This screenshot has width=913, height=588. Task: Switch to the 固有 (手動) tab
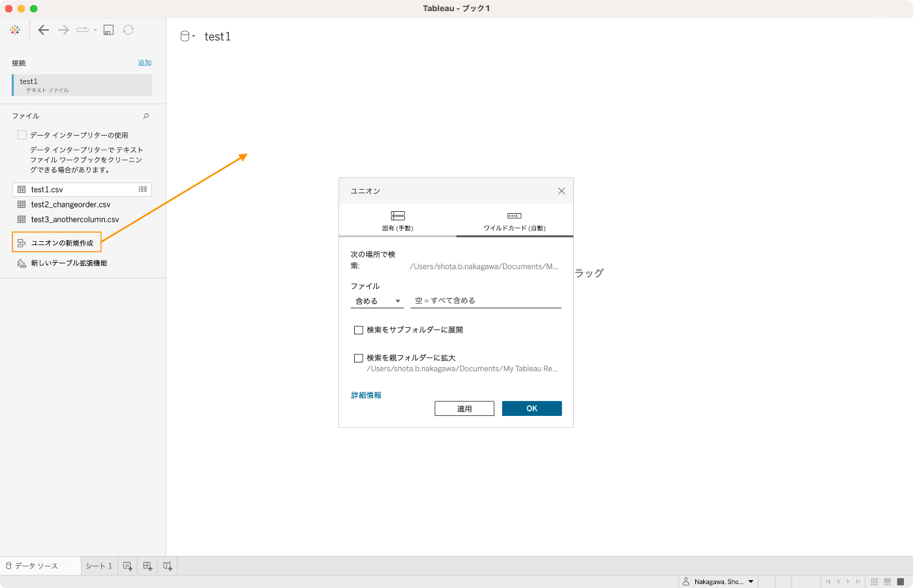(398, 220)
